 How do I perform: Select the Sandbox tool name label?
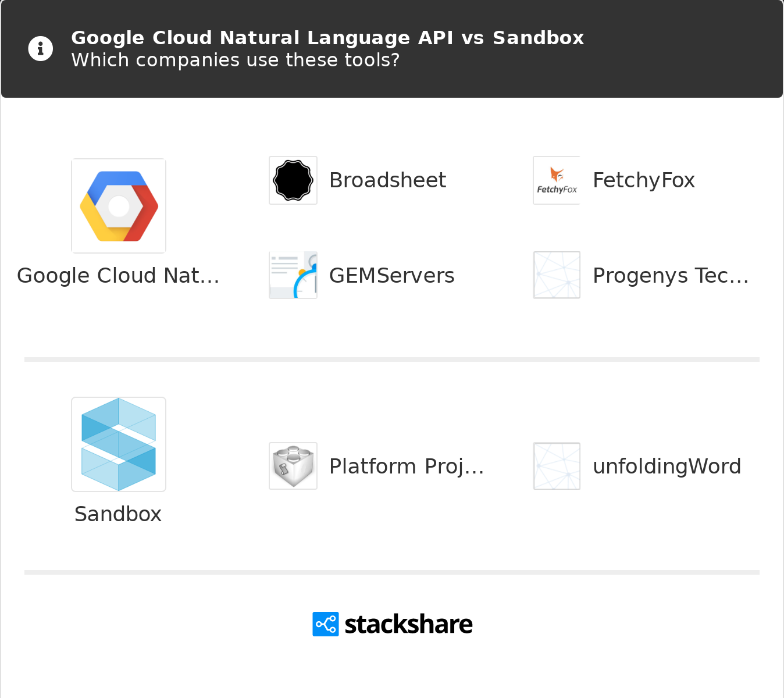pyautogui.click(x=118, y=514)
